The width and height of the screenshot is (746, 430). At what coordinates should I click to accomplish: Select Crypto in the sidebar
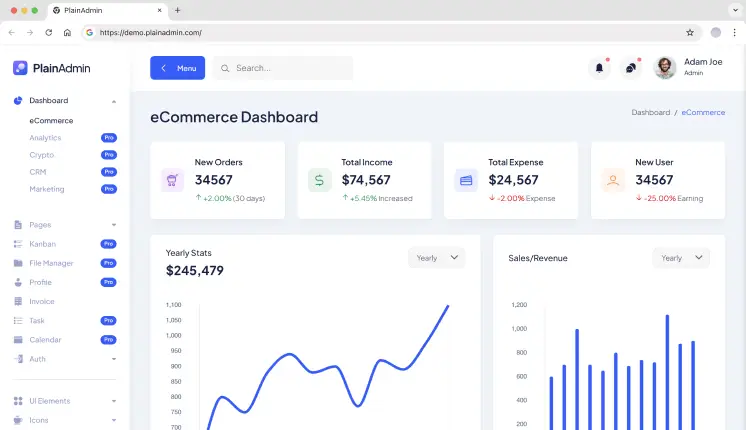[41, 155]
